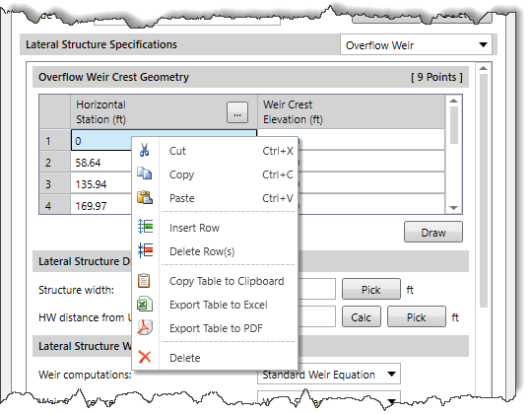532x414 pixels.
Task: Click the ellipsis button in Horizontal Station header
Action: (237, 112)
